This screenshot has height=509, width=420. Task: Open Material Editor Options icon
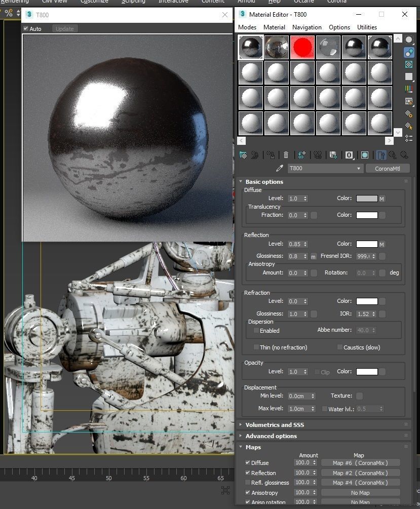tap(409, 114)
